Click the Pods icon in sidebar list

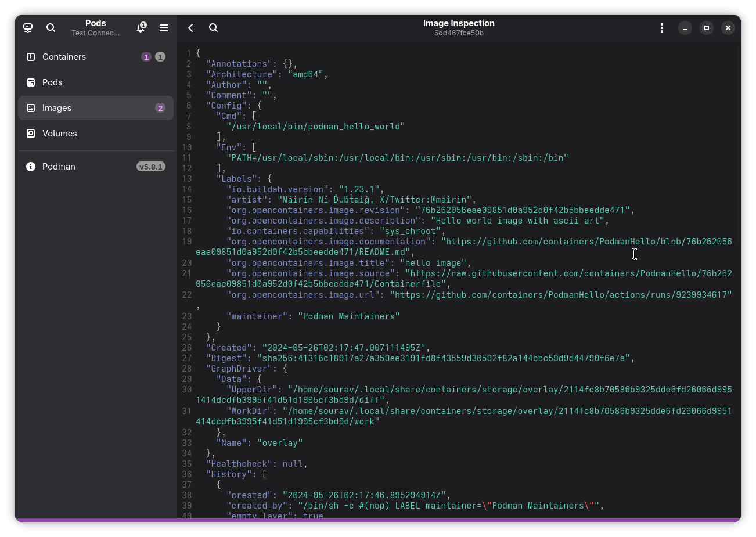(31, 82)
